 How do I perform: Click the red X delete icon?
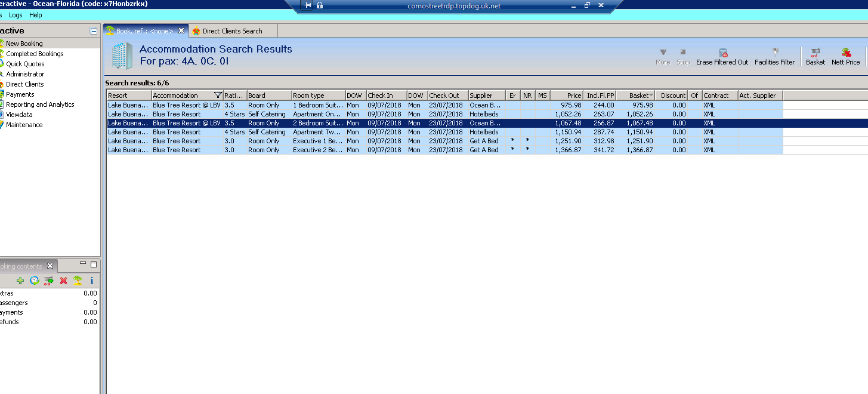click(x=63, y=280)
